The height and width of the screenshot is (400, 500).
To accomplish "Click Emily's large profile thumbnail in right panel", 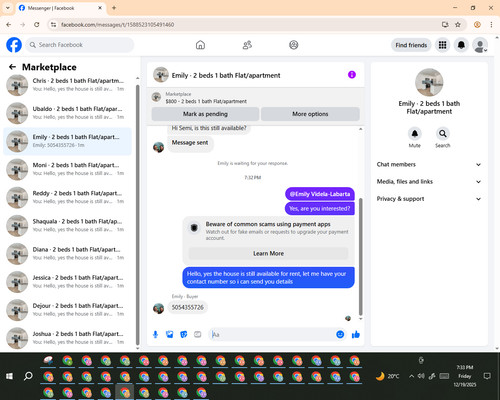I will (x=429, y=82).
